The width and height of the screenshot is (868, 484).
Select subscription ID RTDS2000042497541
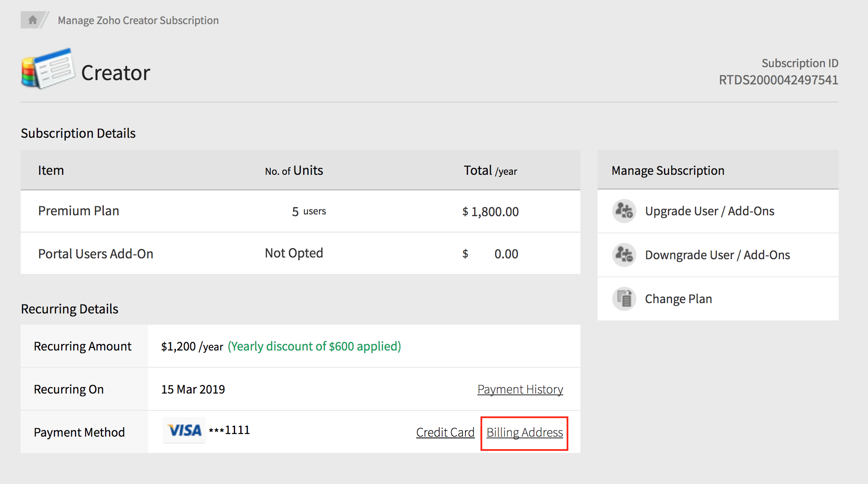click(778, 80)
